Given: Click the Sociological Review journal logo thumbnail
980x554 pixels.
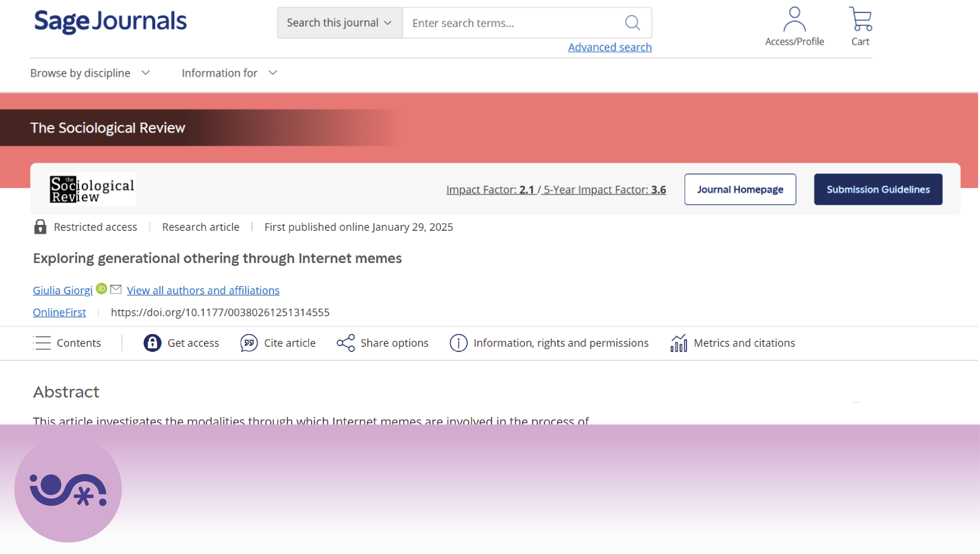Looking at the screenshot, I should 92,189.
